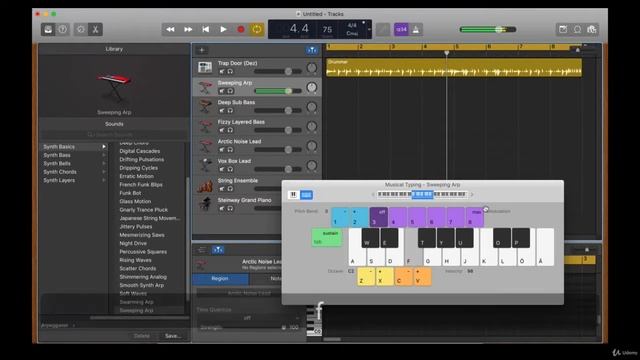Click the Search Sounds field

(114, 134)
